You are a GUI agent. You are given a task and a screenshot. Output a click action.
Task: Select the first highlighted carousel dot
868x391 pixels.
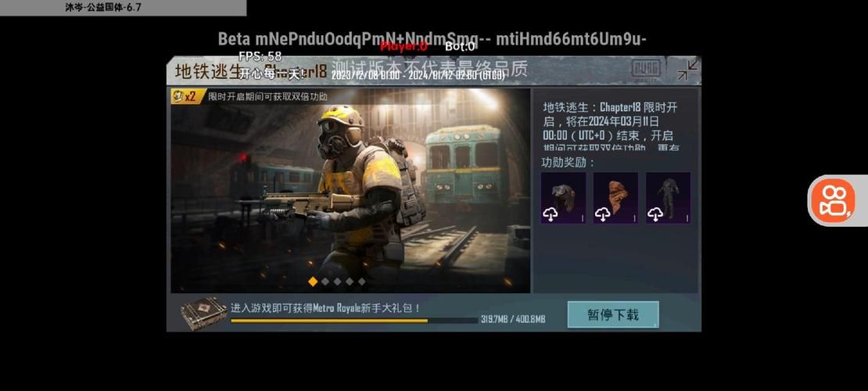click(313, 281)
